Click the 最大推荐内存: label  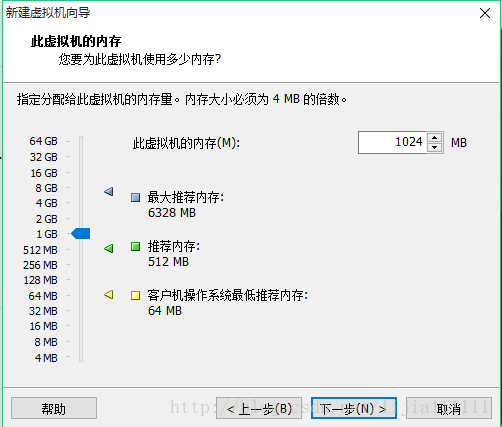186,197
